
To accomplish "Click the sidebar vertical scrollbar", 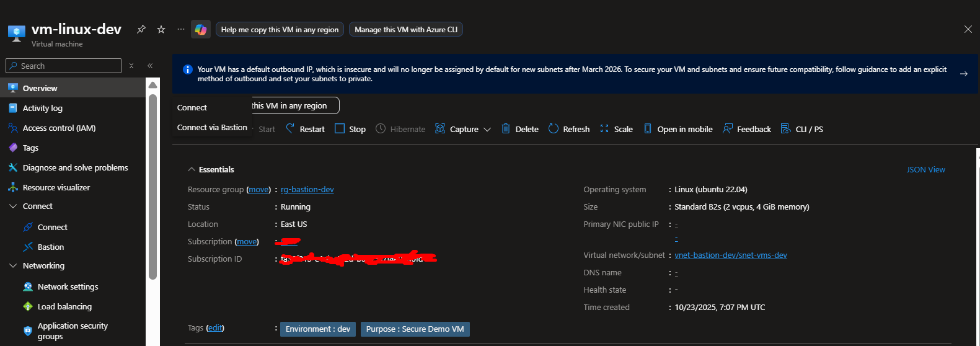I will tap(152, 186).
